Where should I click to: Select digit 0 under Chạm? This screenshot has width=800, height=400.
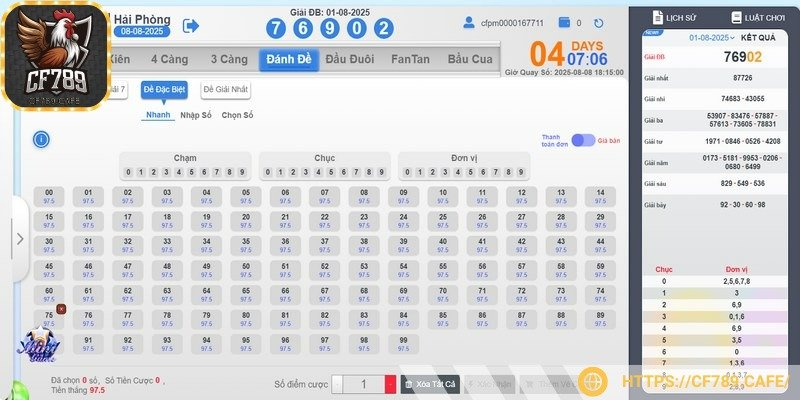[129, 172]
